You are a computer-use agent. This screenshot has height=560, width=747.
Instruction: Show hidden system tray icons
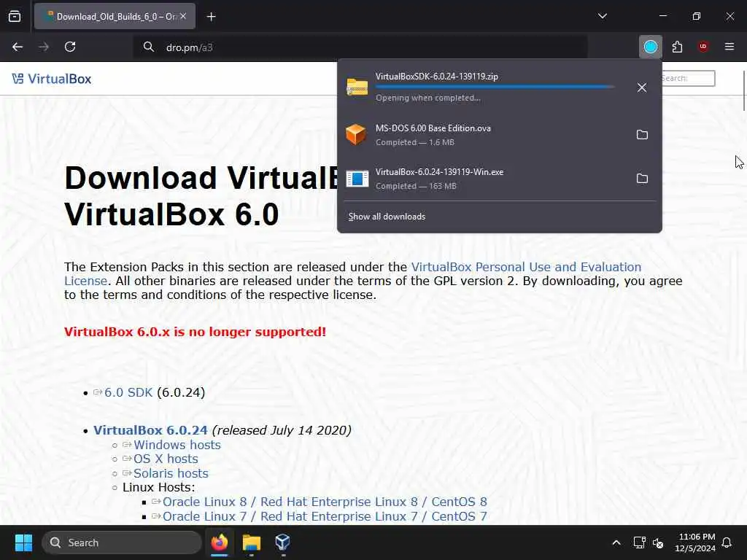point(616,542)
